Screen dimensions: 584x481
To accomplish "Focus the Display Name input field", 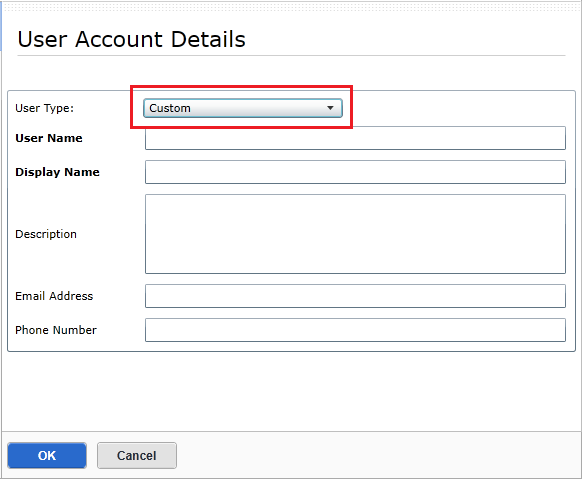I will click(x=355, y=172).
